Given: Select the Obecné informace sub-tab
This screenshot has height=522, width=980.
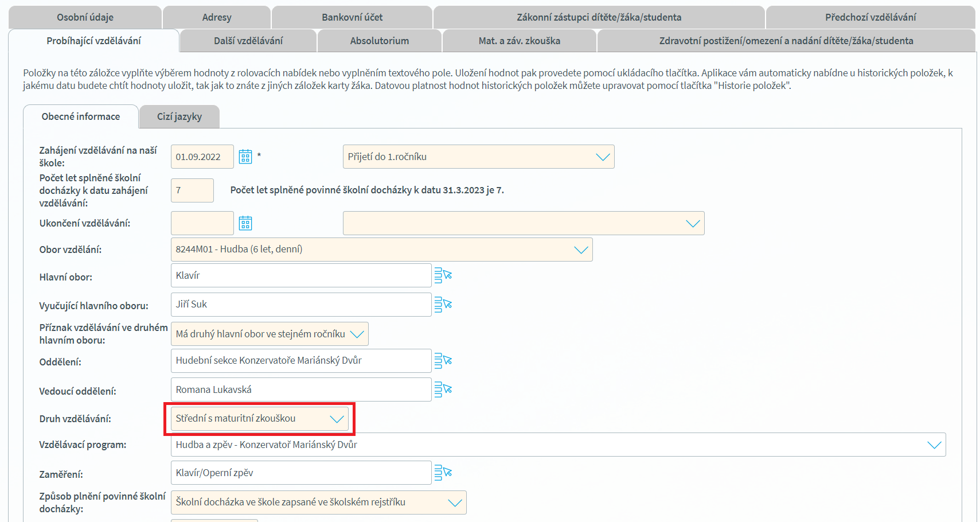Looking at the screenshot, I should [81, 116].
